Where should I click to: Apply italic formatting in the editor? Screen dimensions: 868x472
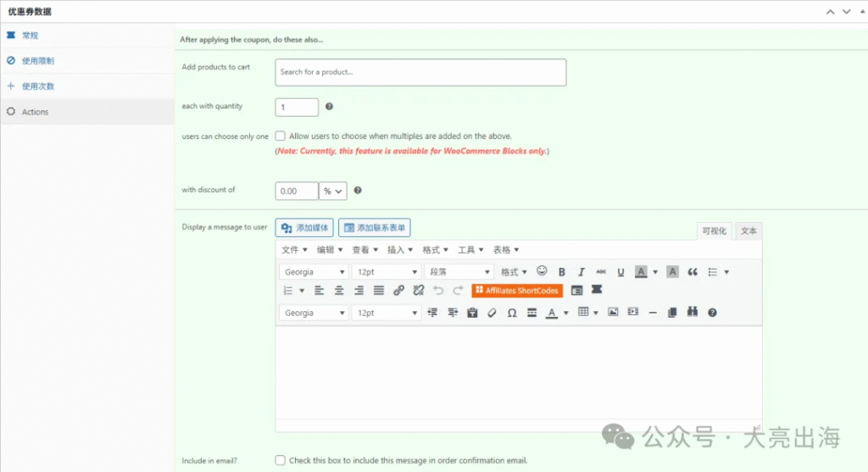pos(581,272)
